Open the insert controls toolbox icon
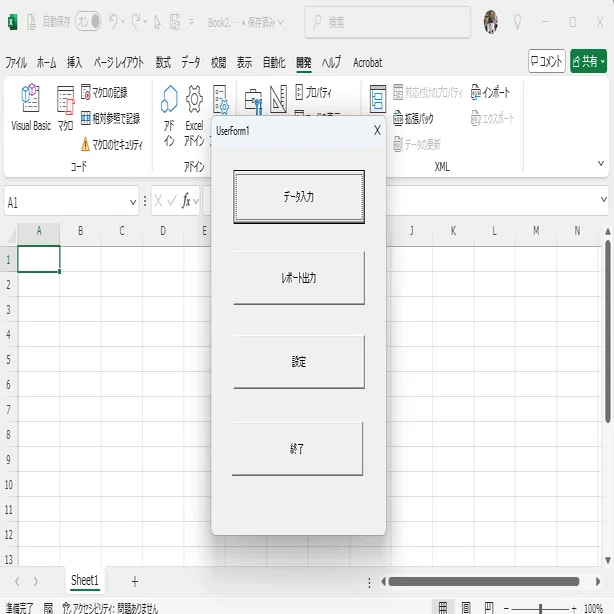614x614 pixels. pos(253,101)
